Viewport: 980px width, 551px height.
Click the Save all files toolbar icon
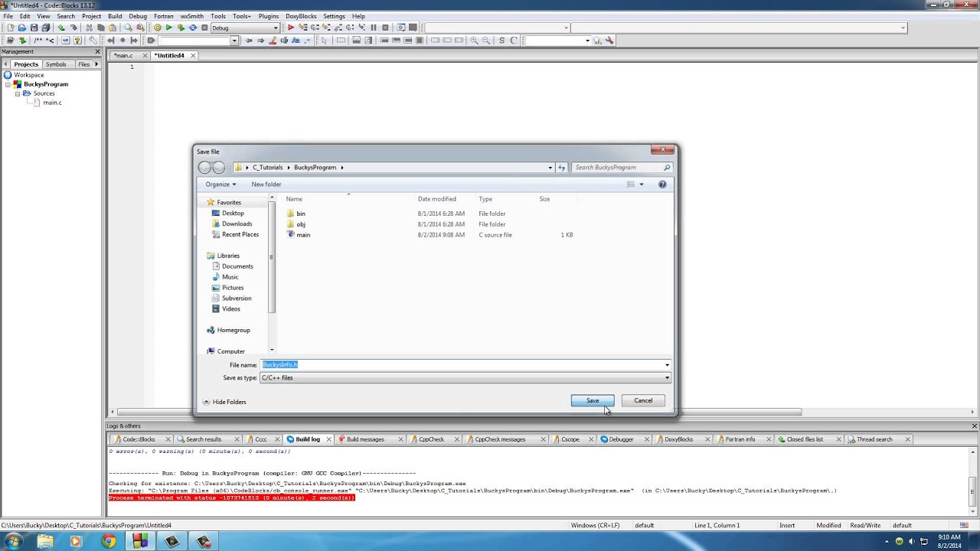45,28
